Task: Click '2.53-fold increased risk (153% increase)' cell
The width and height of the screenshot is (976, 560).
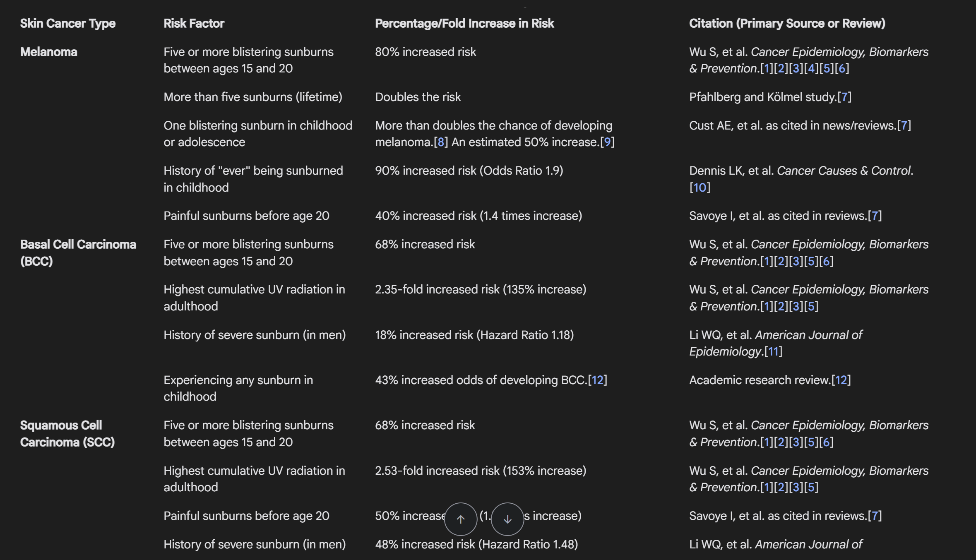Action: pyautogui.click(x=481, y=471)
